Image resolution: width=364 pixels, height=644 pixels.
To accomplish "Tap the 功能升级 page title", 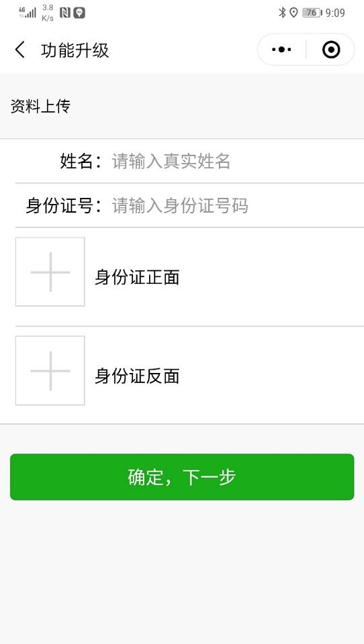I will tap(75, 50).
